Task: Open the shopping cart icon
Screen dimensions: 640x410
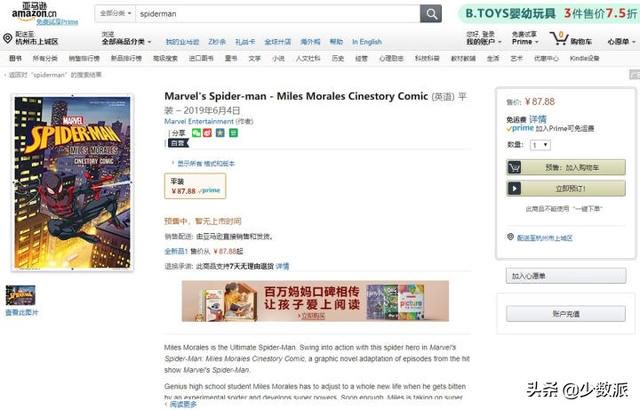Action: point(558,38)
